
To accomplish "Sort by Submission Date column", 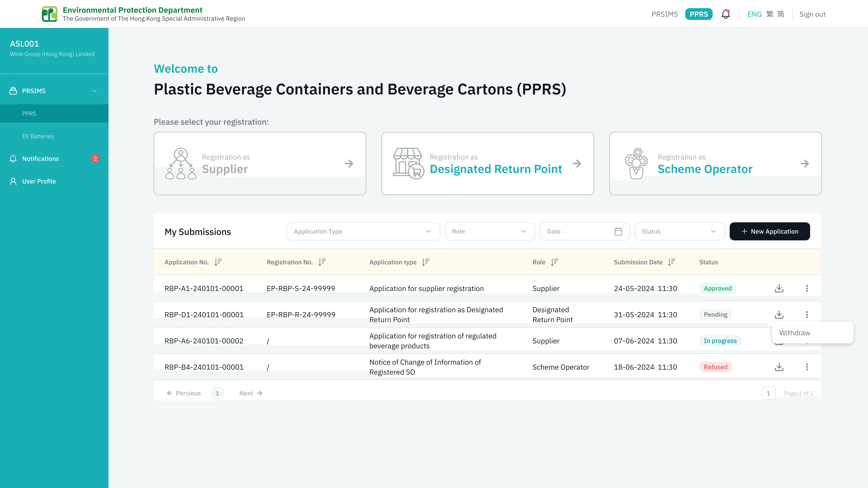I will 672,262.
